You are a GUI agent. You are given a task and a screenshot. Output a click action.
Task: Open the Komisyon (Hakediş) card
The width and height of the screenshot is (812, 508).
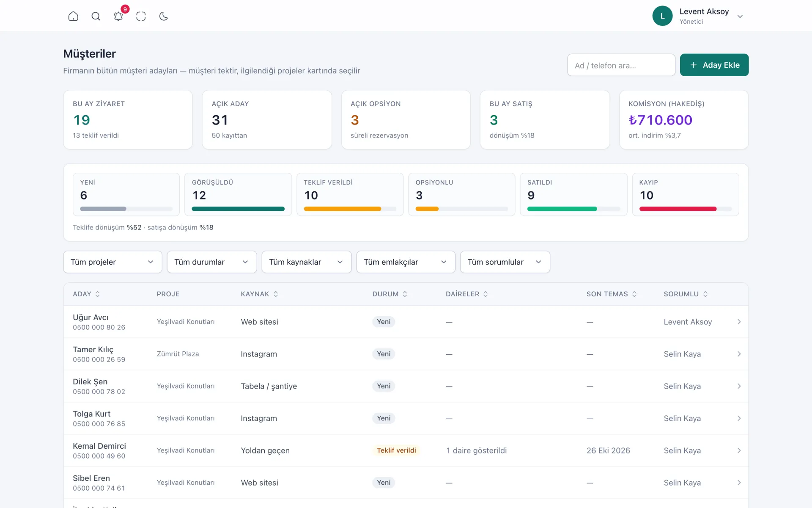click(x=683, y=119)
